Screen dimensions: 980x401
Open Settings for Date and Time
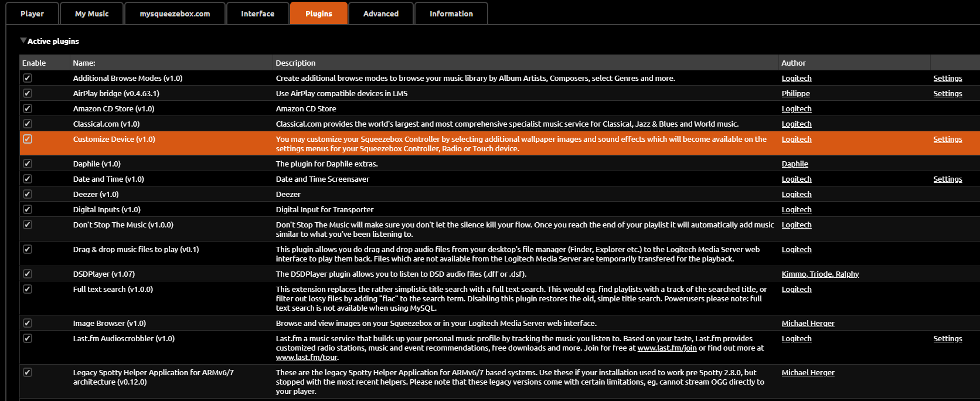point(948,179)
